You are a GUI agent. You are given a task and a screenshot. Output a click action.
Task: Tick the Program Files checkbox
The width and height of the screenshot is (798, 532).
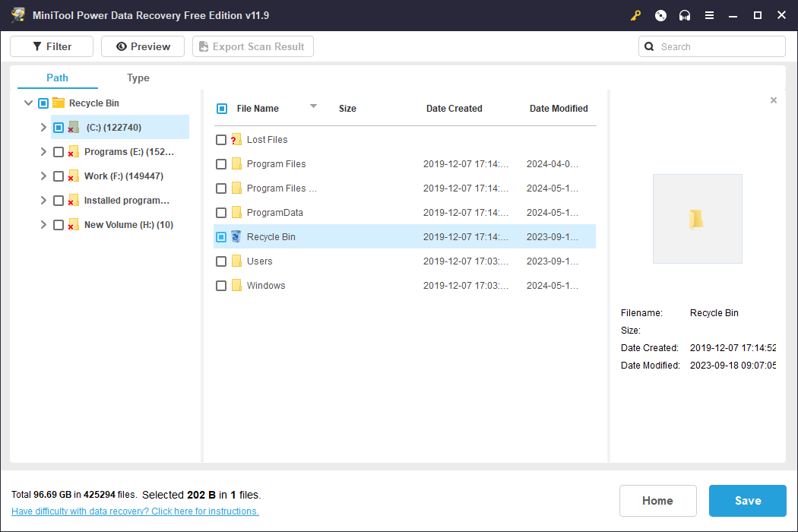[x=221, y=164]
